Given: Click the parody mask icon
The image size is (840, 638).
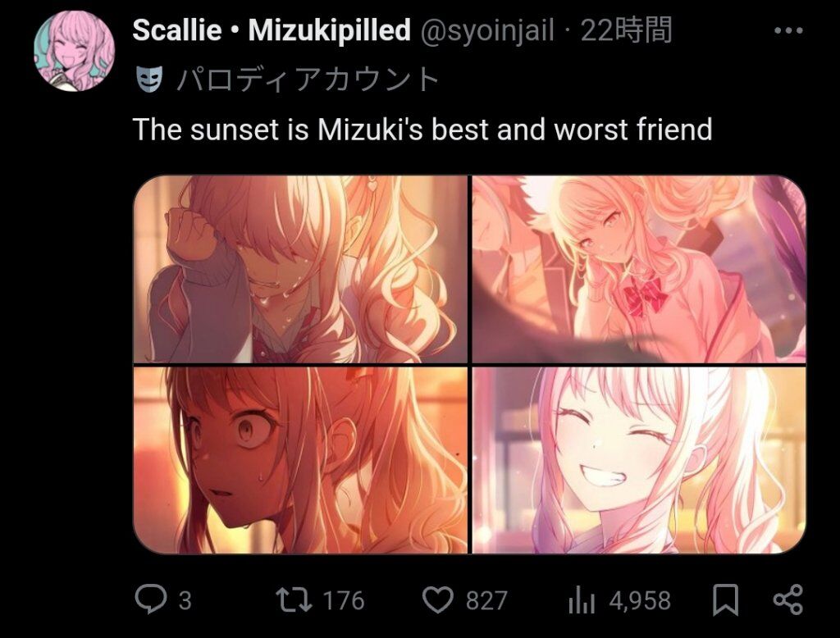Looking at the screenshot, I should point(148,80).
